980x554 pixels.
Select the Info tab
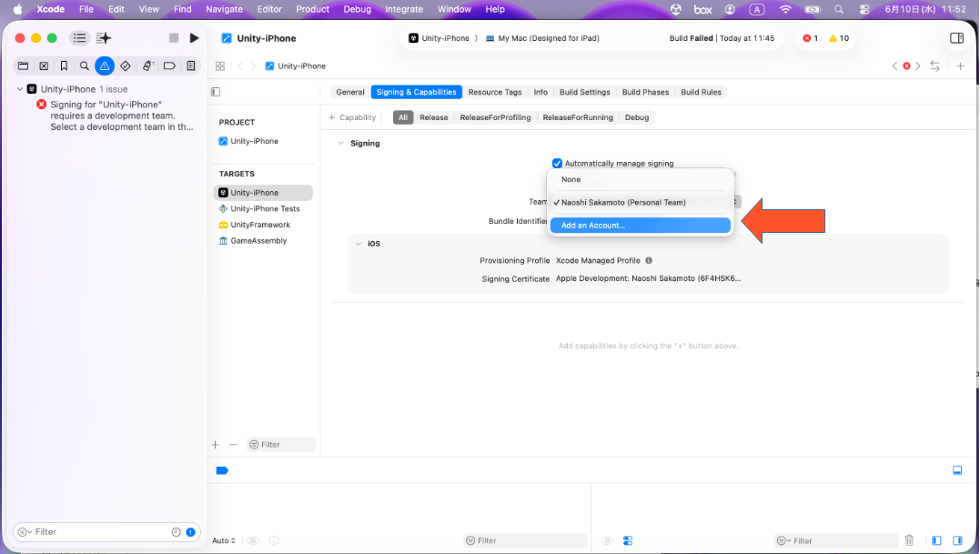[541, 92]
